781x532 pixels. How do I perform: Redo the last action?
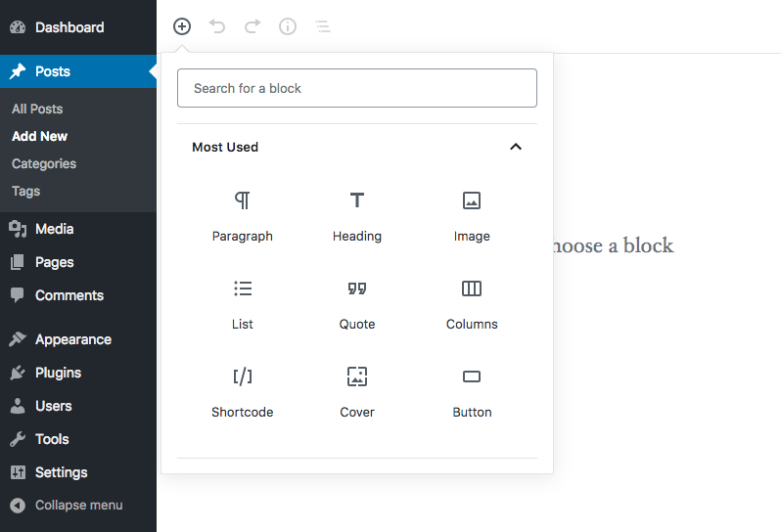(253, 26)
